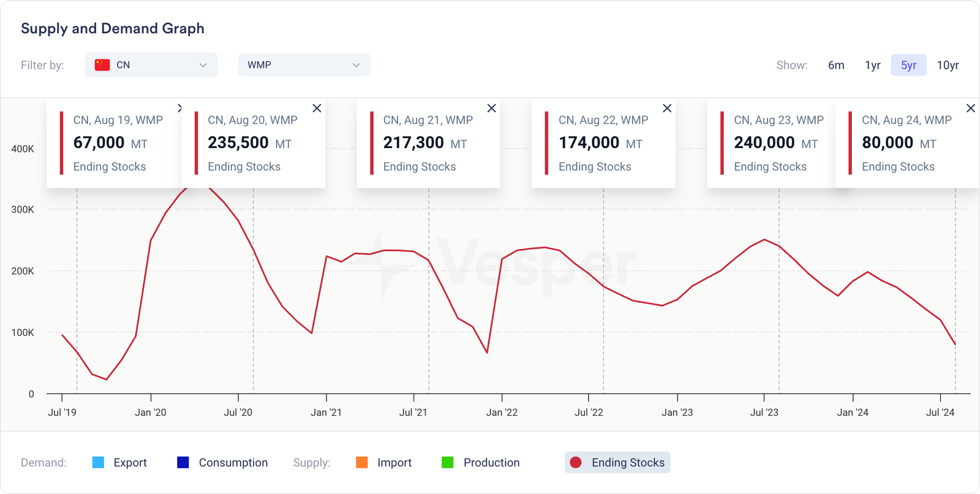
Task: Toggle Consumption series visibility
Action: click(x=222, y=463)
